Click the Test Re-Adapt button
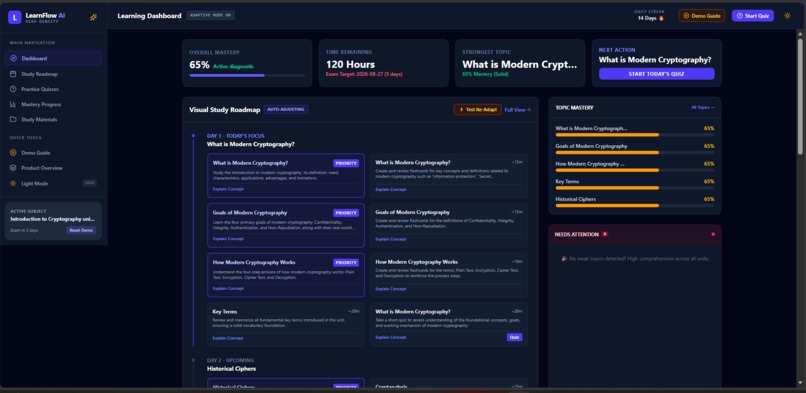The height and width of the screenshot is (393, 806). 477,109
